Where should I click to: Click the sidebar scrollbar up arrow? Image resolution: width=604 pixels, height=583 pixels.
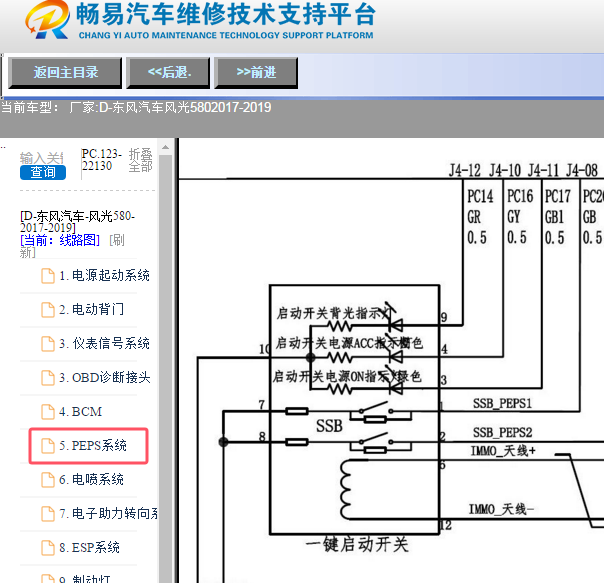pos(166,148)
